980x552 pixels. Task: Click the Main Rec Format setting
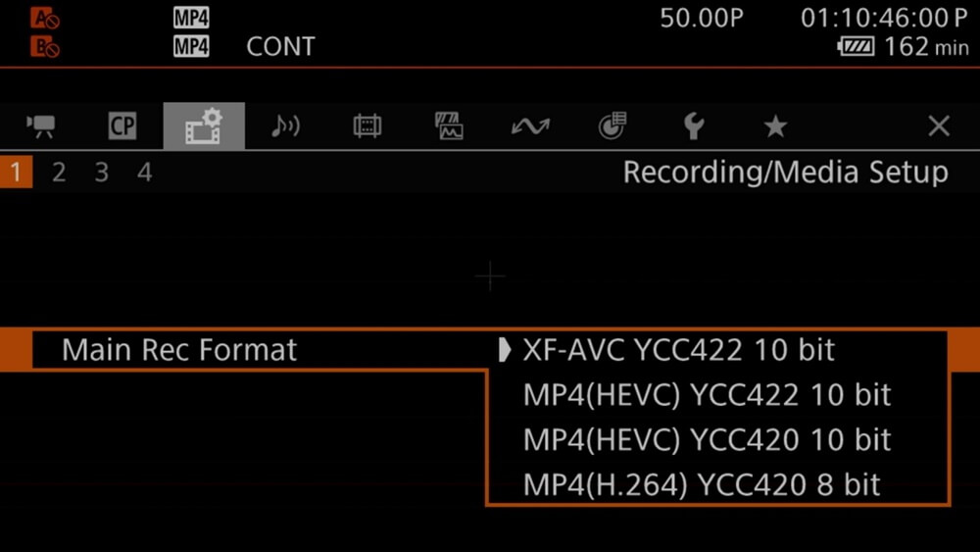[x=179, y=350]
